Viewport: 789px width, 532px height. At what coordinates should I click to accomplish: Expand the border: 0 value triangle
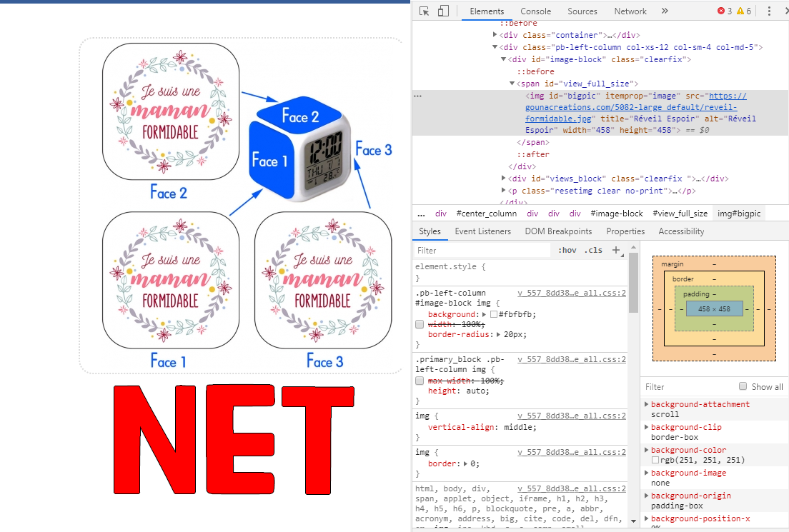click(465, 463)
